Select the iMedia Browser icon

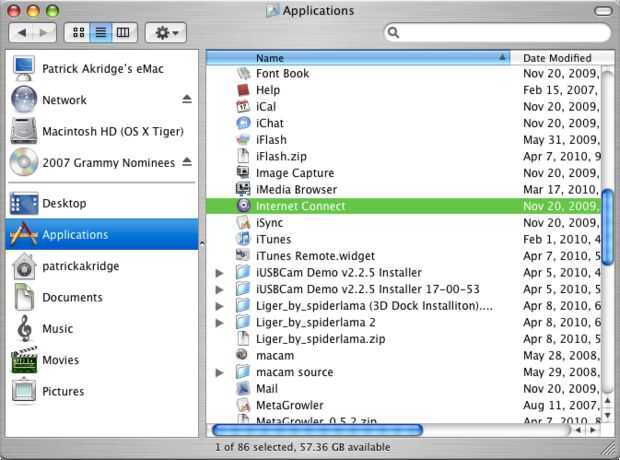tap(244, 189)
